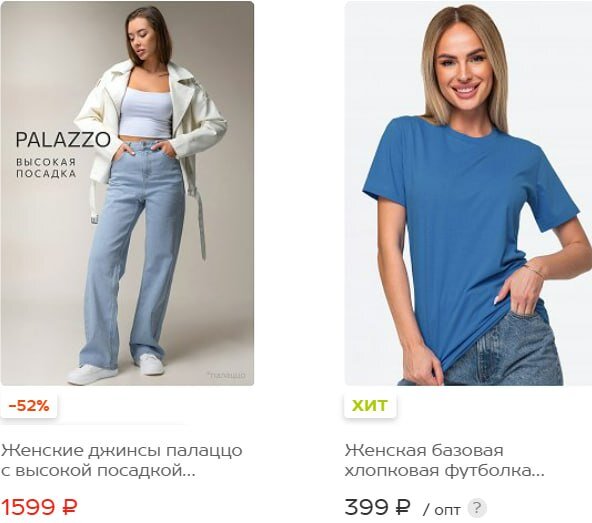
Task: Click the ВЫСОКАЯ ПОСАДКА caption on the photo
Action: 46,168
